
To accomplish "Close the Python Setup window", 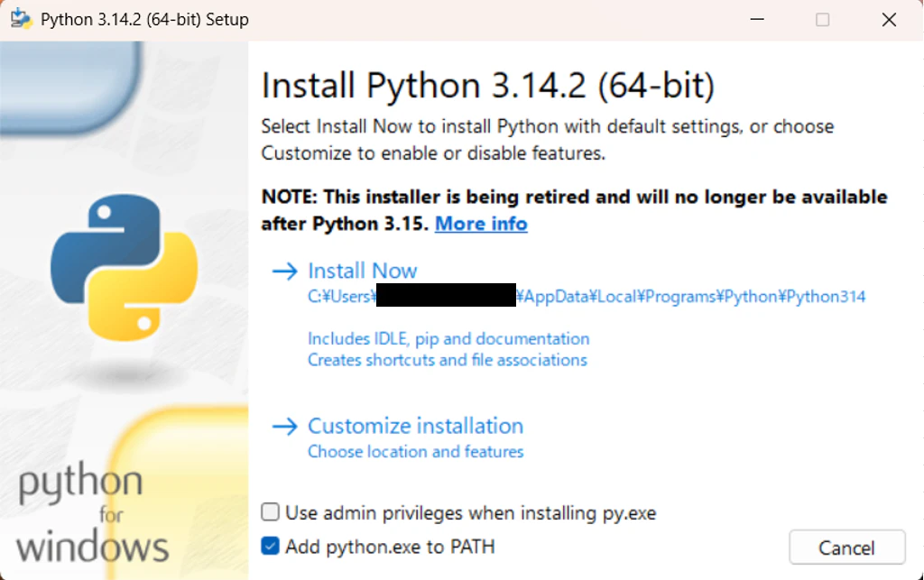I will coord(889,20).
